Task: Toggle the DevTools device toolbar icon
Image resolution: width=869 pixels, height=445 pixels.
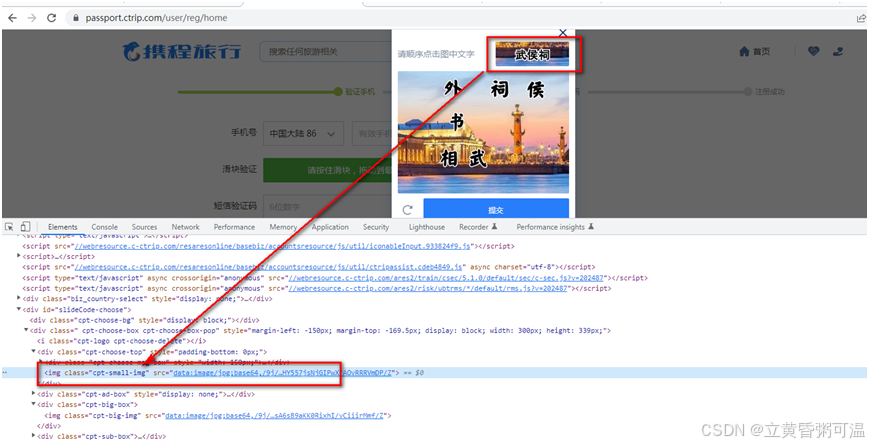Action: (x=25, y=227)
